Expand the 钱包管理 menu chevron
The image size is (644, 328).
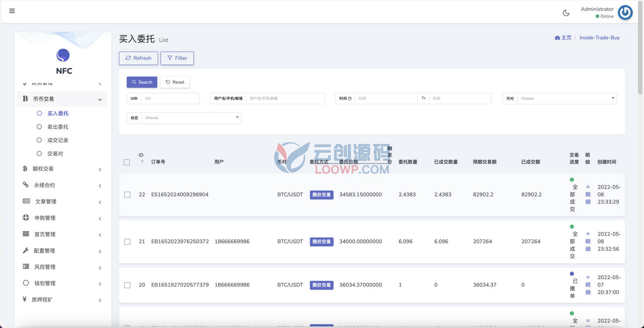(x=100, y=284)
